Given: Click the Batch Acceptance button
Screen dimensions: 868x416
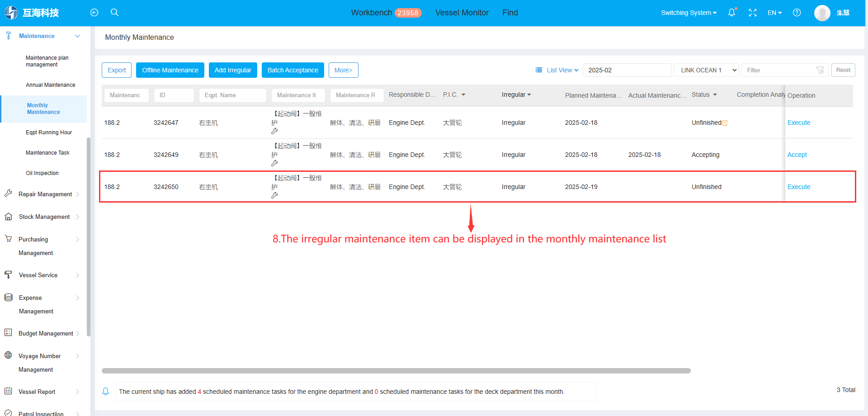Looking at the screenshot, I should [x=293, y=70].
